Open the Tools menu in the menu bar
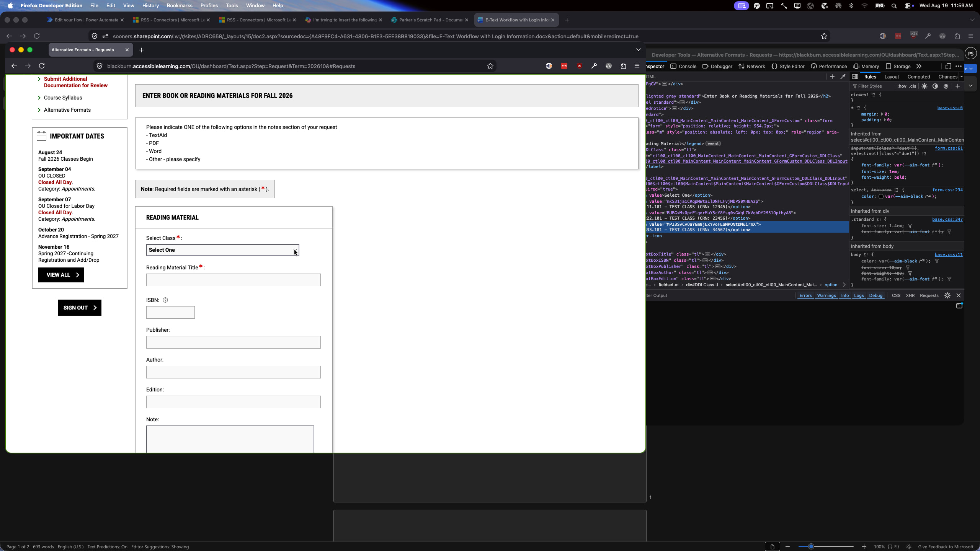 click(232, 5)
